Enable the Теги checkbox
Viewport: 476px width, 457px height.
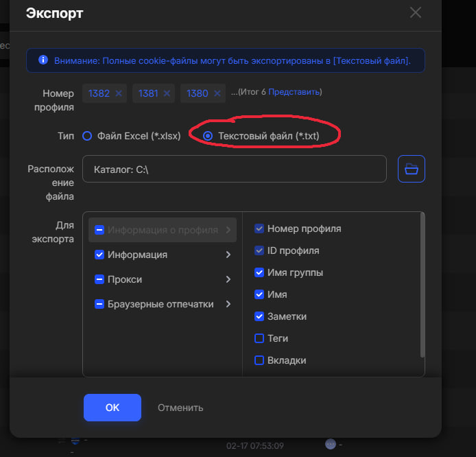[259, 338]
